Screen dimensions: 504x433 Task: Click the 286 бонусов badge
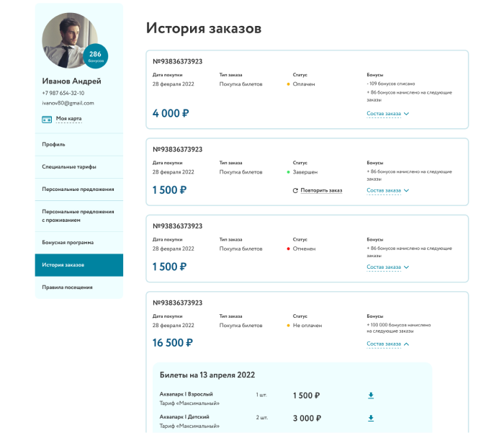click(x=96, y=56)
